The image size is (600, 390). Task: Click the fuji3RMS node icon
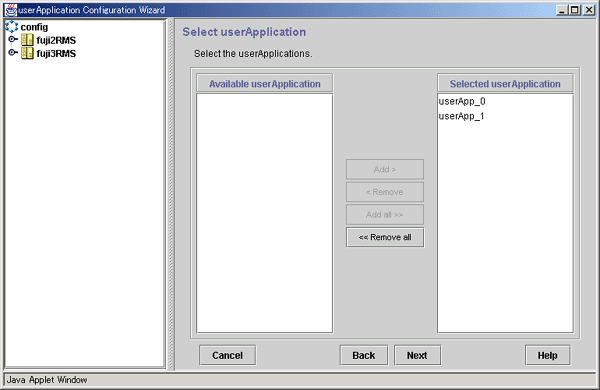(x=27, y=53)
